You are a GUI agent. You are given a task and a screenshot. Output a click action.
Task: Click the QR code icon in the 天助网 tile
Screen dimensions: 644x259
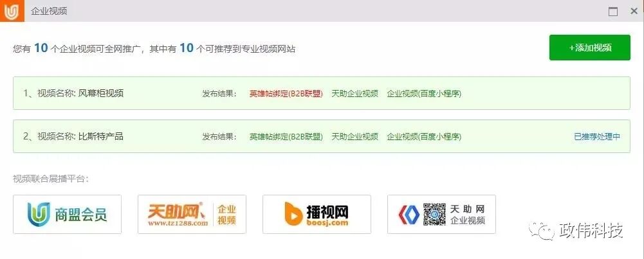pos(434,214)
